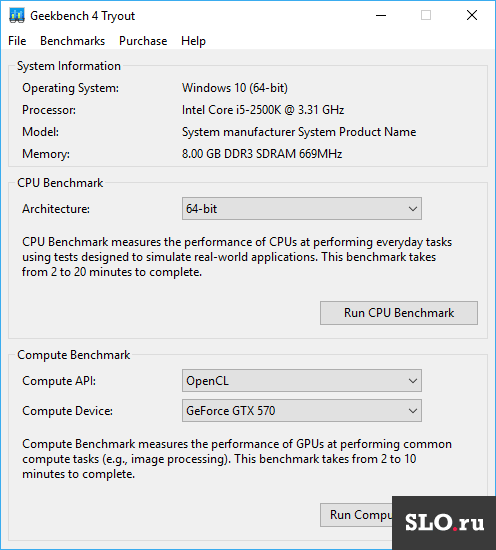Click Run CPU Benchmark button
The width and height of the screenshot is (496, 550).
[399, 313]
